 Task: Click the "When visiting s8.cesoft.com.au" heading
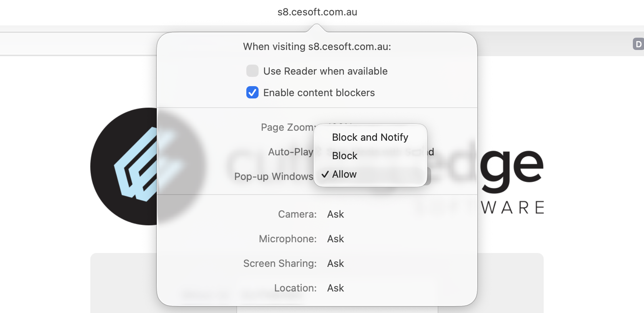[317, 47]
